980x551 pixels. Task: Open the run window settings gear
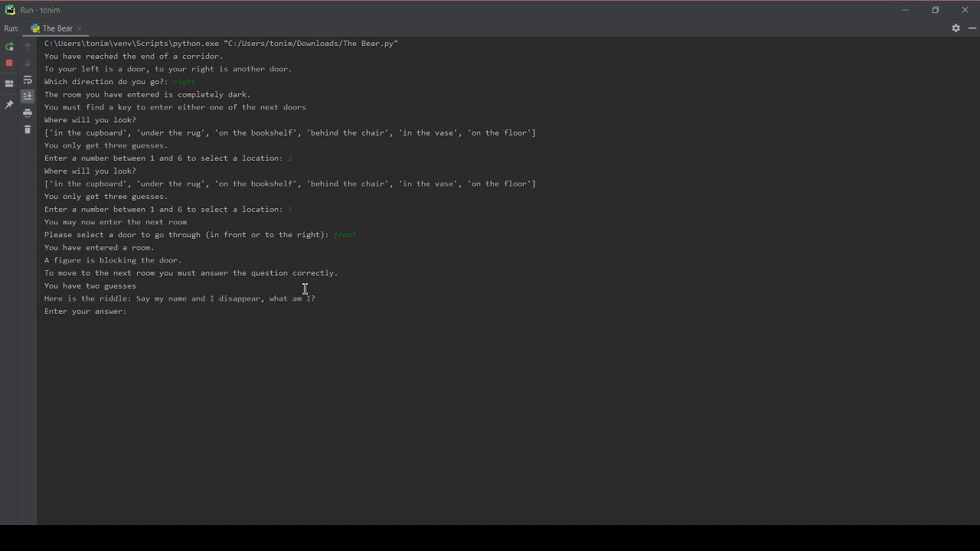coord(955,28)
